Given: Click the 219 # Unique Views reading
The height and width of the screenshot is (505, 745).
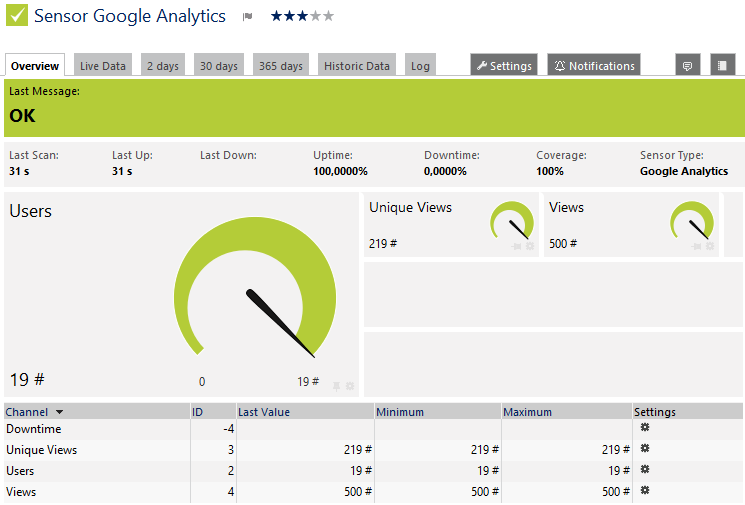Looking at the screenshot, I should [383, 244].
